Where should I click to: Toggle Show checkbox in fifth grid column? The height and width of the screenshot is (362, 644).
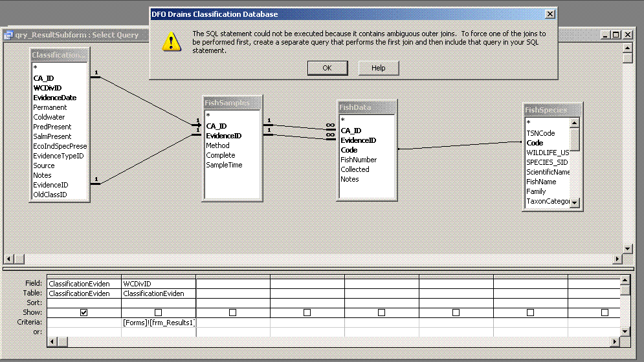[382, 312]
